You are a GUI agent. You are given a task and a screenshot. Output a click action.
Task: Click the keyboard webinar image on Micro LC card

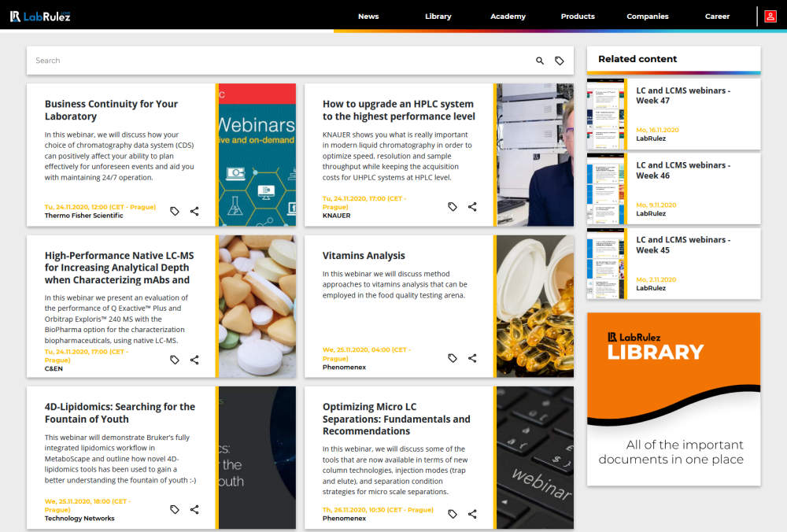coord(535,458)
